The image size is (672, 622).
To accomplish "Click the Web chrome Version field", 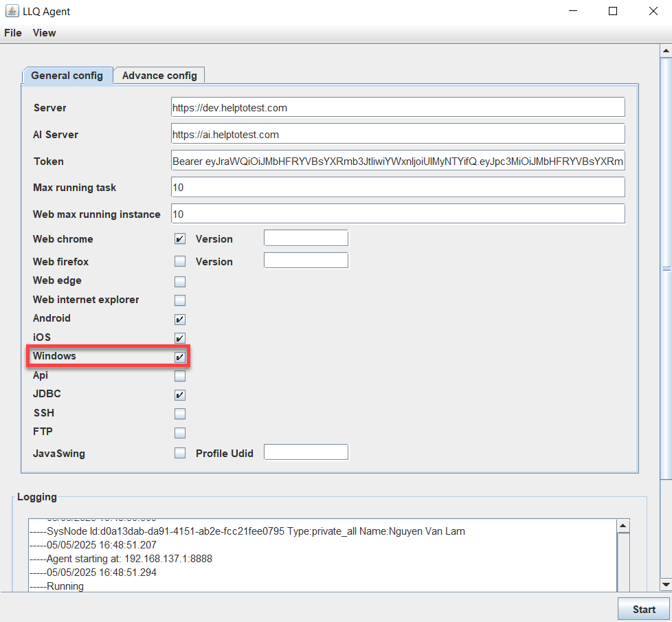I will coord(306,238).
